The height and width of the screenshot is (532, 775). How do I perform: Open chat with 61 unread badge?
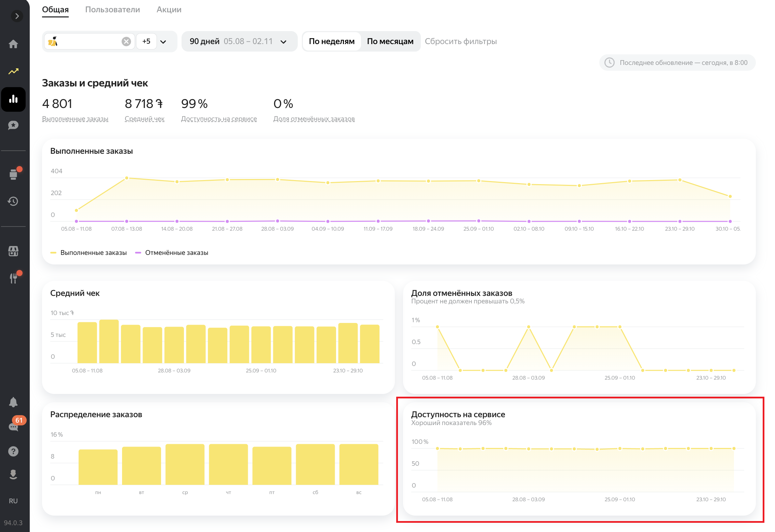13,426
